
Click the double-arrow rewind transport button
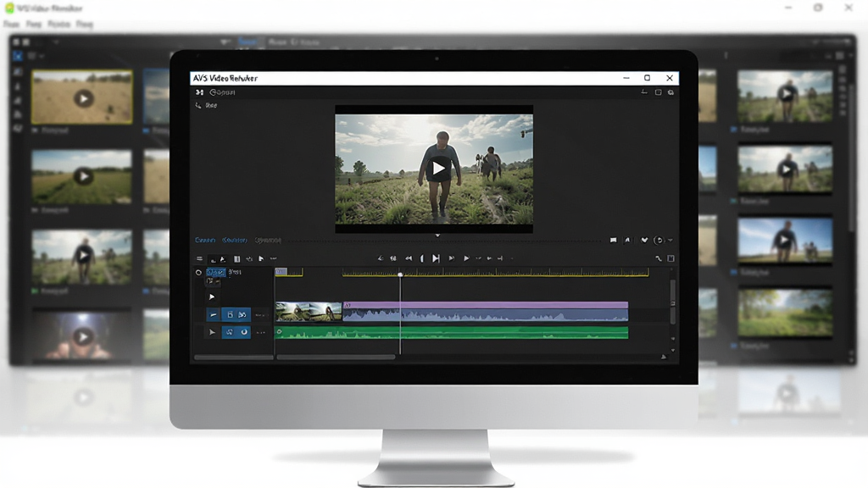409,258
